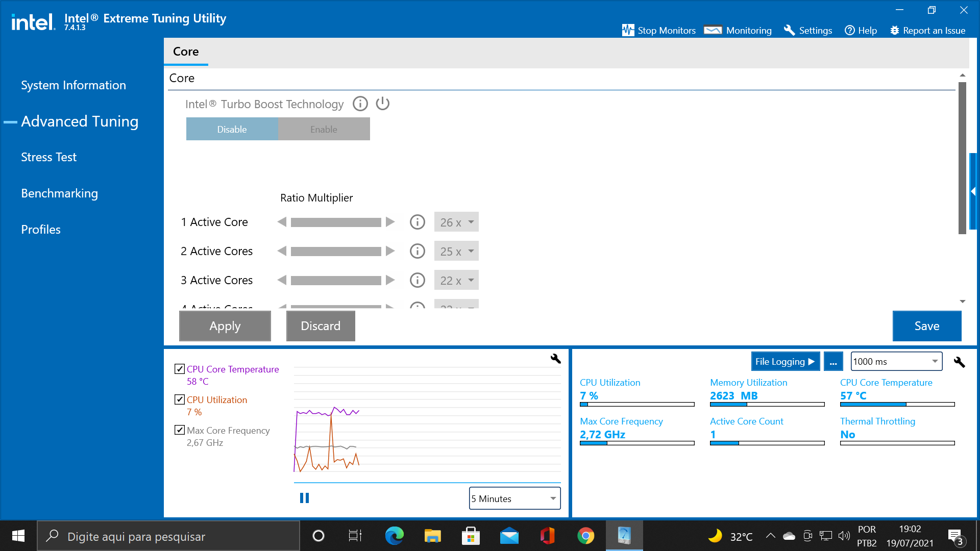Open the 22 x ratio dropdown
This screenshot has height=551, width=980.
pyautogui.click(x=456, y=280)
